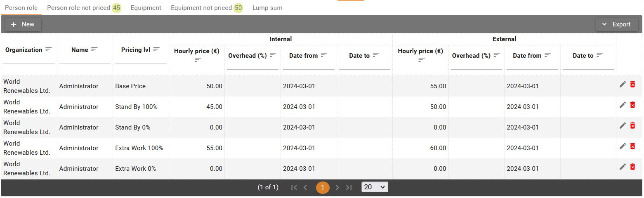Switch to Person role not priced tab
The image size is (644, 198).
(x=84, y=8)
